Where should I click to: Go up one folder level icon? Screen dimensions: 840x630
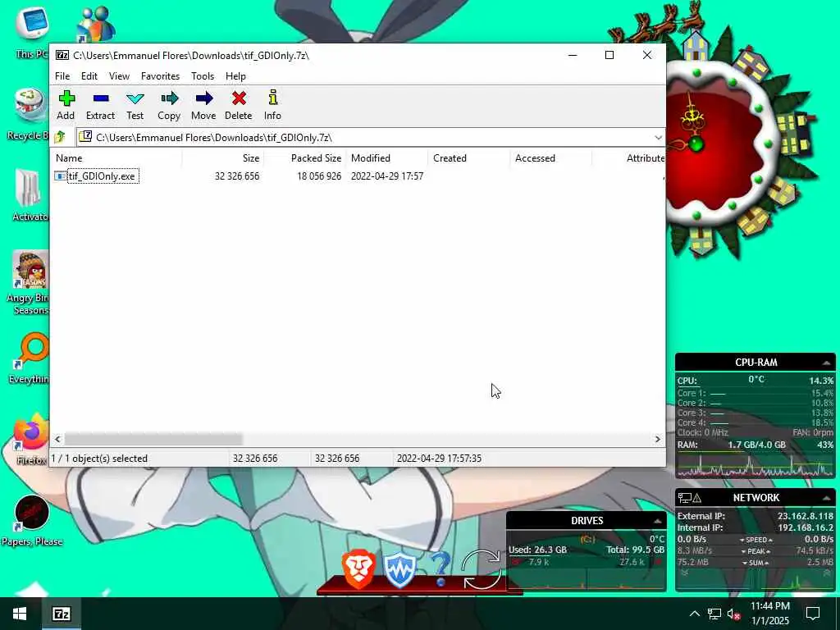coord(60,137)
